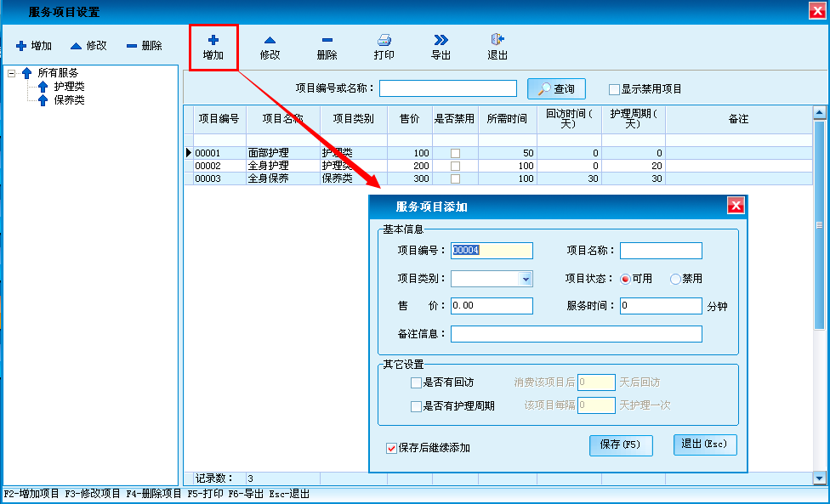Click the 增加 plus icon in main toolbar

coord(213,40)
